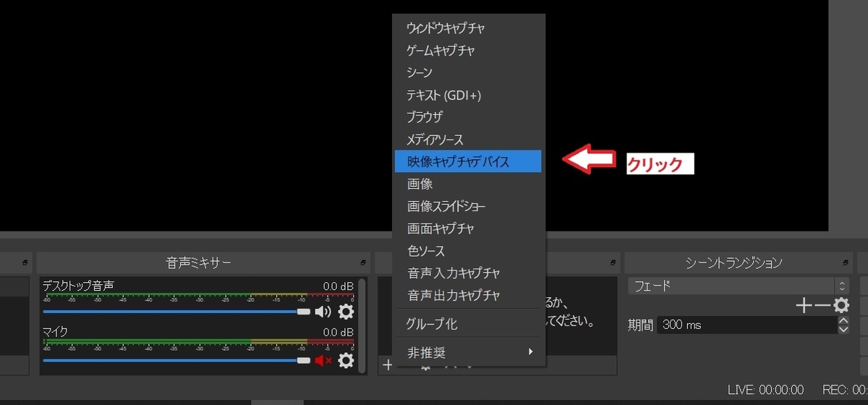Open the マイク gear settings

coord(346,359)
